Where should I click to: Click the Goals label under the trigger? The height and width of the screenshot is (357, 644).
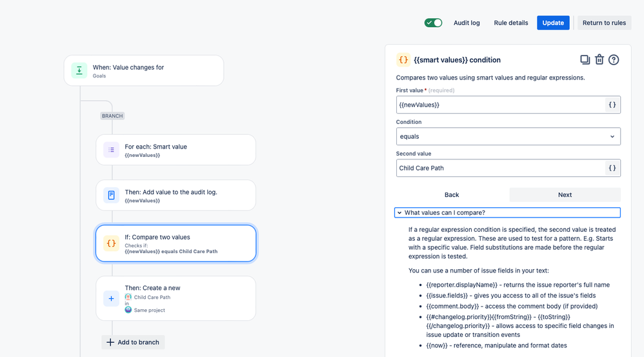tap(99, 76)
